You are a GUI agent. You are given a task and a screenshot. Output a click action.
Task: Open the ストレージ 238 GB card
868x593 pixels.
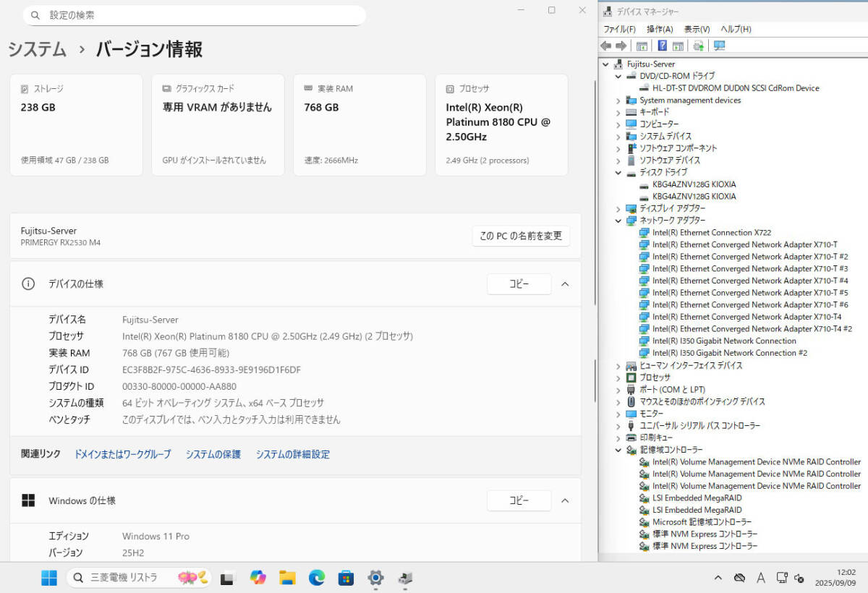pos(76,124)
